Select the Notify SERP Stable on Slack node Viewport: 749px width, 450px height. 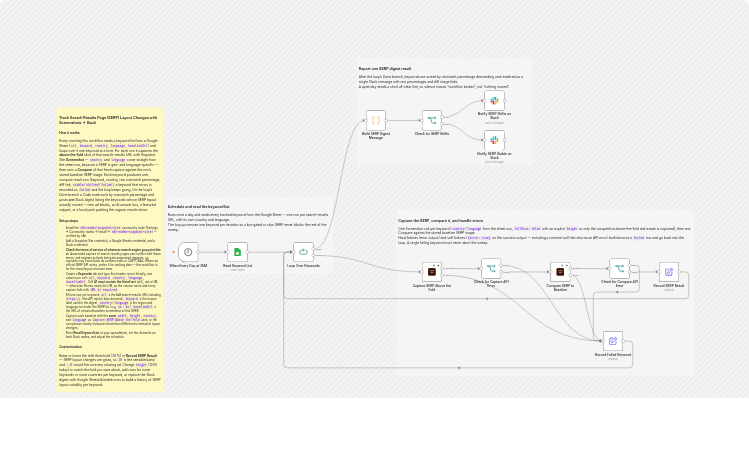(x=494, y=140)
